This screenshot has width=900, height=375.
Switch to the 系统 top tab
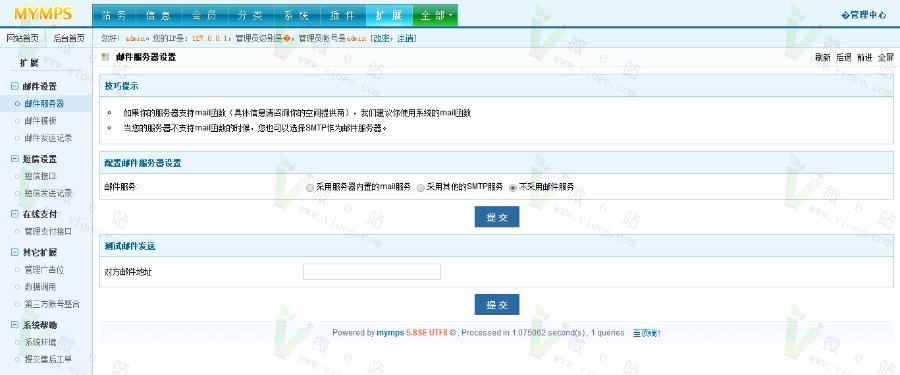point(297,16)
